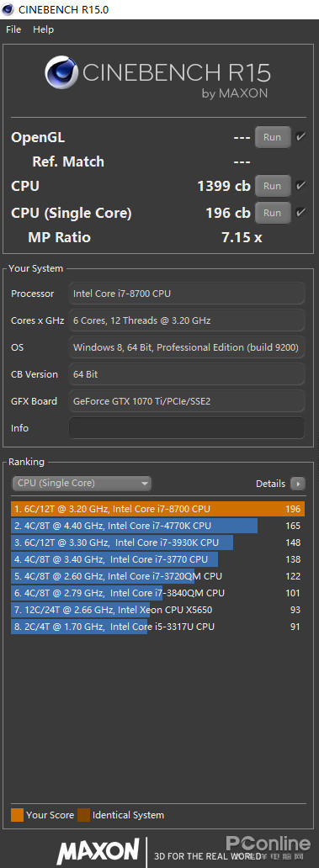Click the Cinebench app icon in title bar
Viewport: 319px width, 868px height.
8,9
